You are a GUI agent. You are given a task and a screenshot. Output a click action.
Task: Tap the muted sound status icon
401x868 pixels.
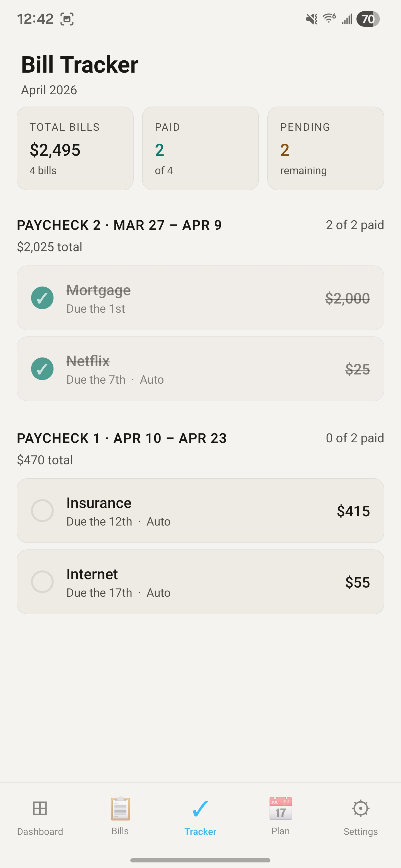[x=312, y=19]
